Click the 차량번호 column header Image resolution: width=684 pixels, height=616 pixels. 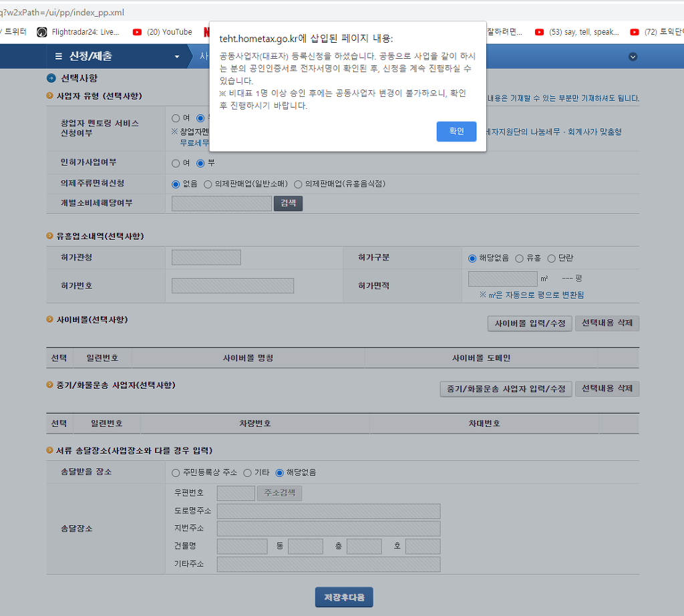255,424
